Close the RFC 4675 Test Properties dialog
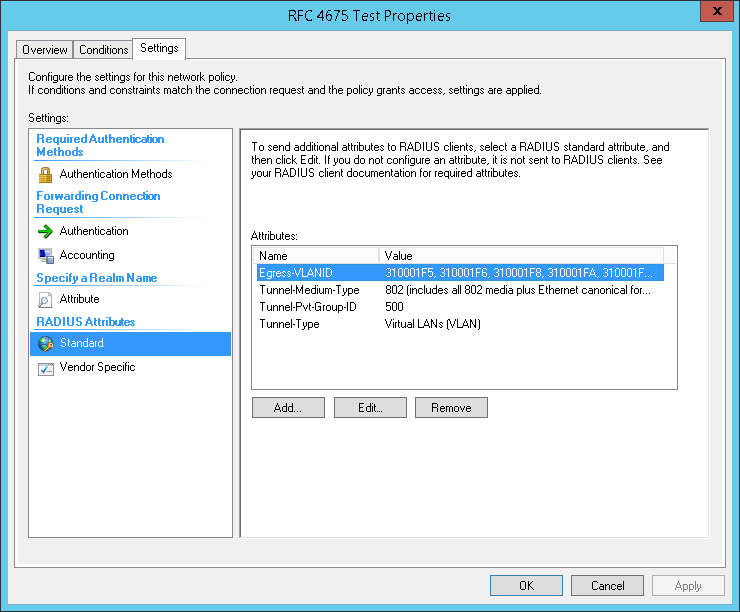The image size is (740, 612). click(x=717, y=11)
